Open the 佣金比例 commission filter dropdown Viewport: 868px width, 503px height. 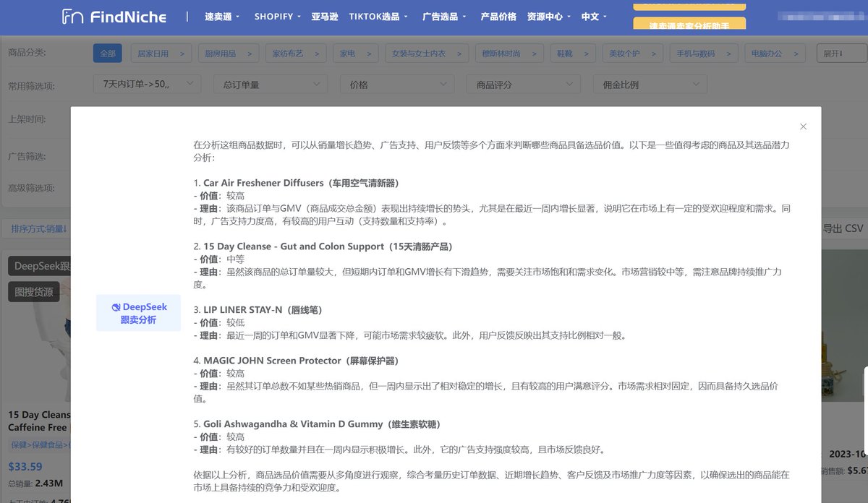(650, 84)
